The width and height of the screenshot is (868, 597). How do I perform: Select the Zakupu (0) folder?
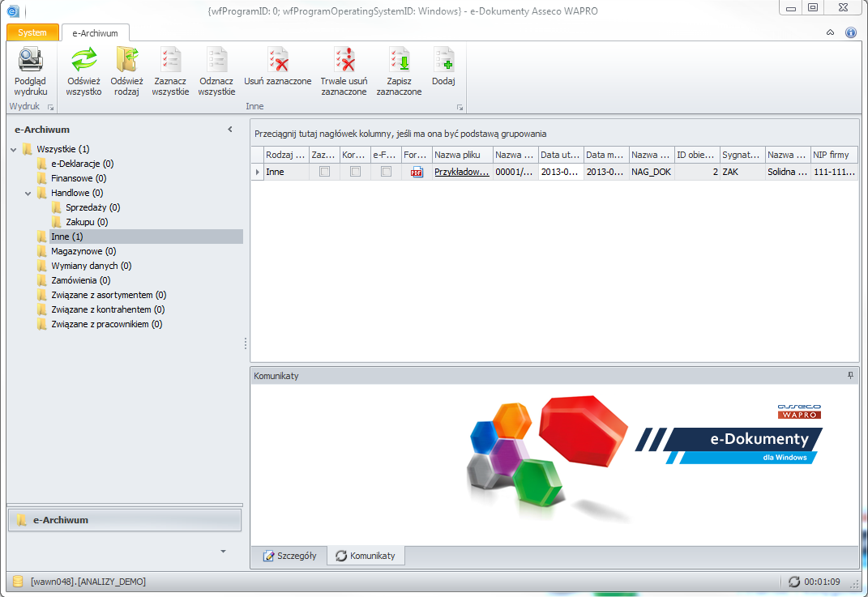pos(87,222)
